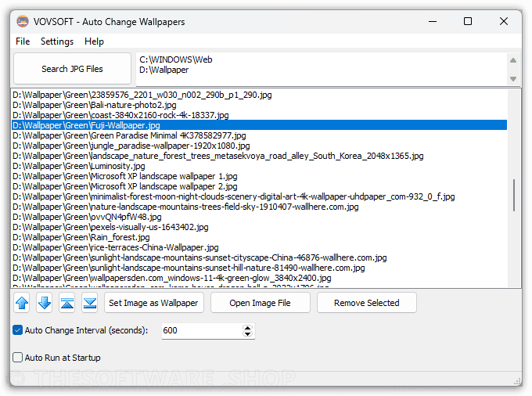532x396 pixels.
Task: Select sunlight-landscape hill-nature-81490 file
Action: 260,268
